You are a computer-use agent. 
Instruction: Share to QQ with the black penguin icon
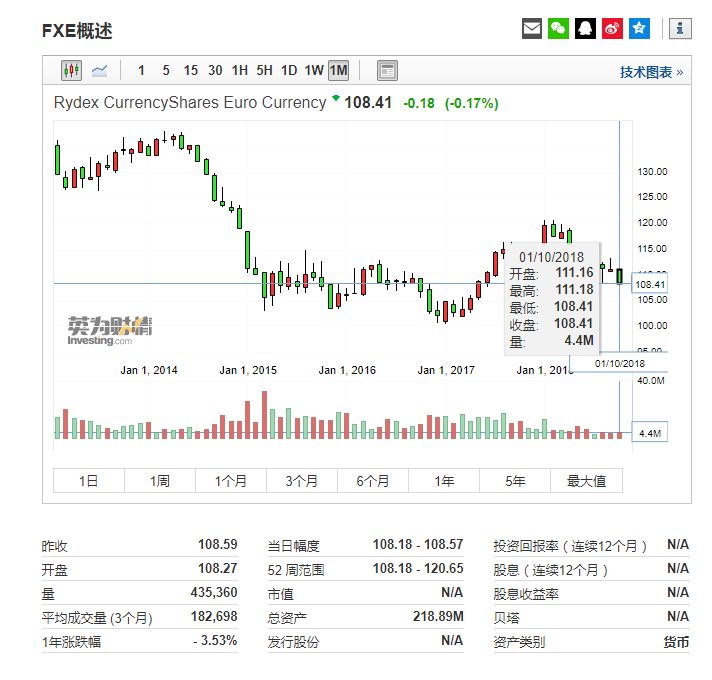tap(585, 29)
